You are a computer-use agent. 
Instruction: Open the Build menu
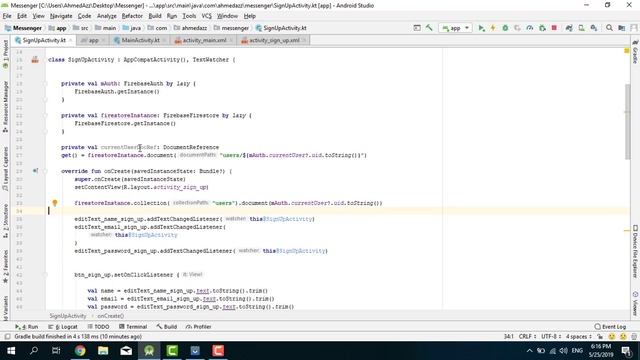[155, 16]
